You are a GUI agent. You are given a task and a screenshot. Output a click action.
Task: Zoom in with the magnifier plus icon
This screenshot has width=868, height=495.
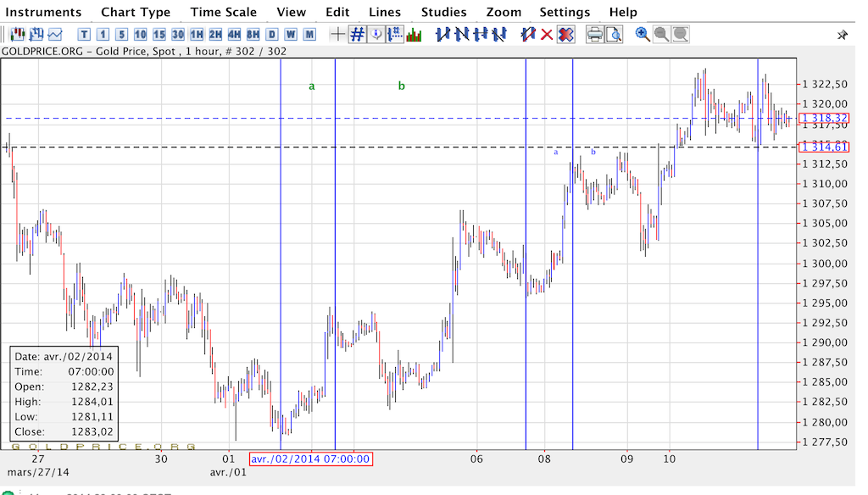click(643, 35)
